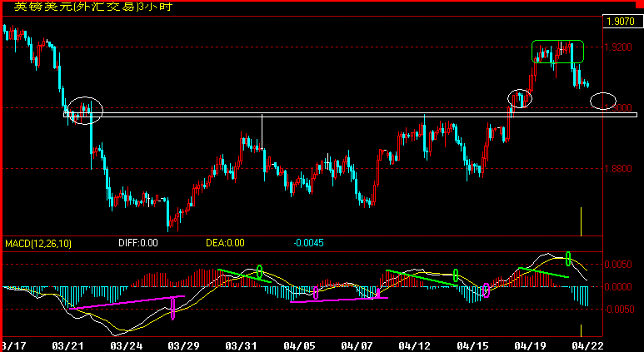Select the 03/24 date label
Viewport: 644px width, 352px height.
127,346
